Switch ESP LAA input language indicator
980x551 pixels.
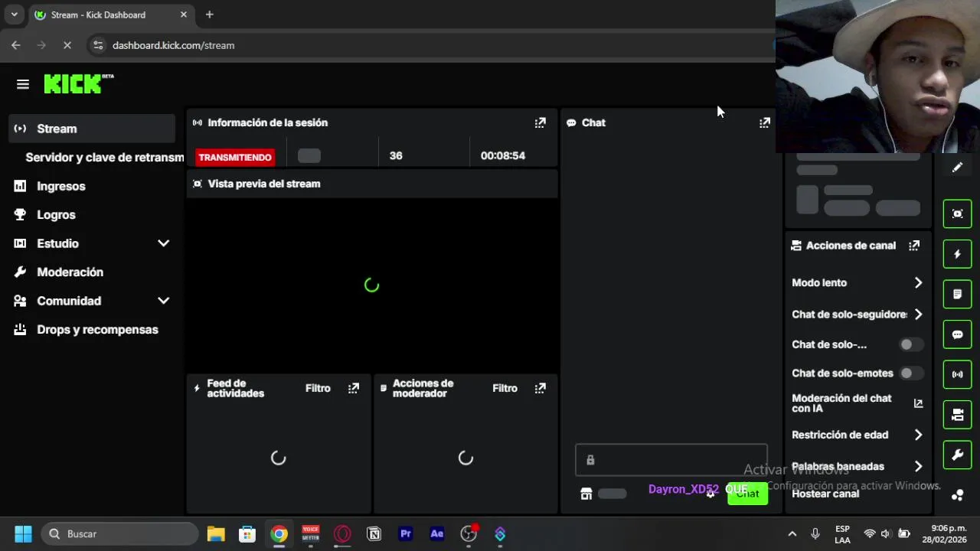click(x=842, y=534)
